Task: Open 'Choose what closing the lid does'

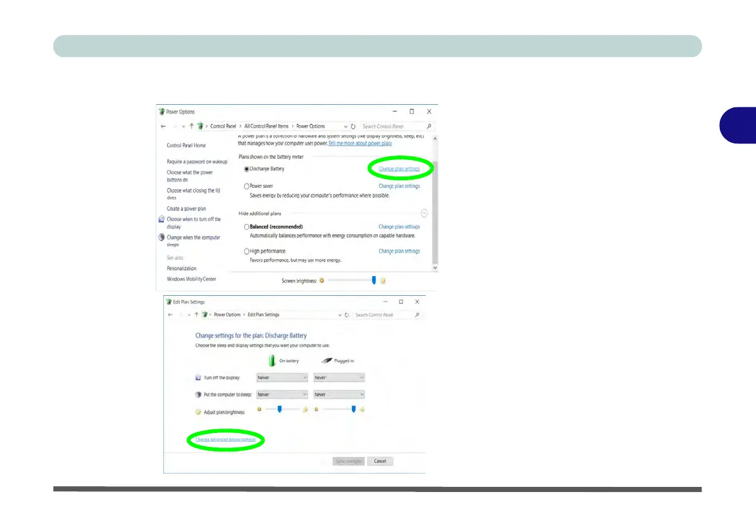Action: tap(193, 194)
